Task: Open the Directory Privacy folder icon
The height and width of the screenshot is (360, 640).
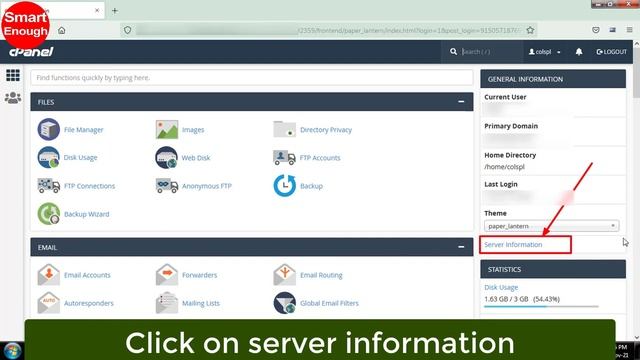Action: 284,129
